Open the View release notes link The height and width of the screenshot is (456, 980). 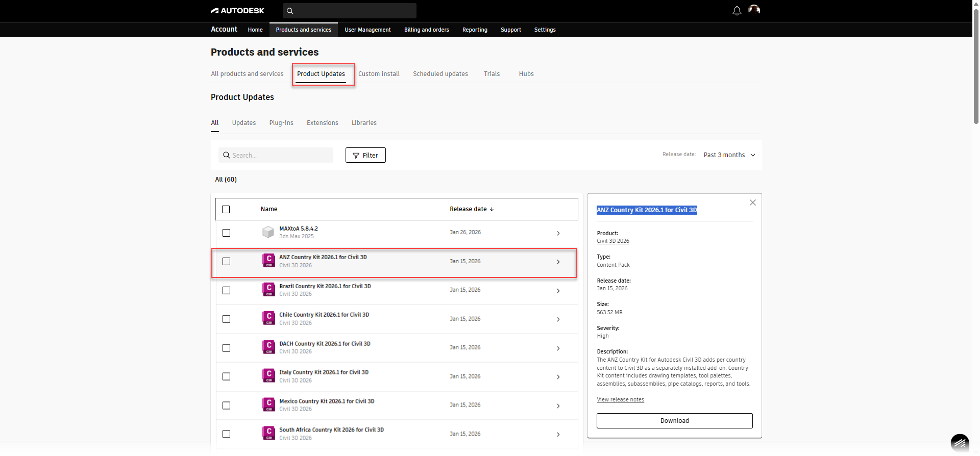tap(620, 400)
